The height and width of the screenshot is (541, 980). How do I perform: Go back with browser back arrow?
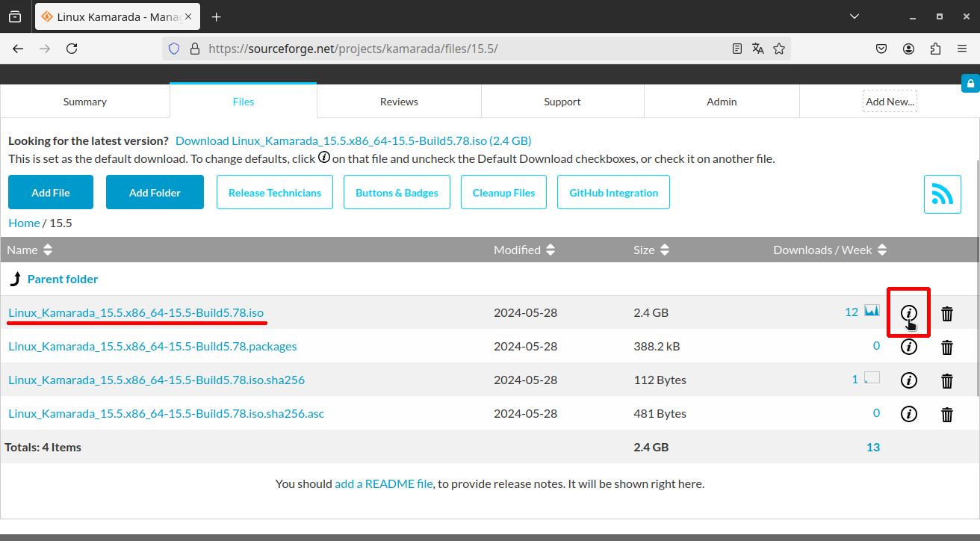(18, 49)
